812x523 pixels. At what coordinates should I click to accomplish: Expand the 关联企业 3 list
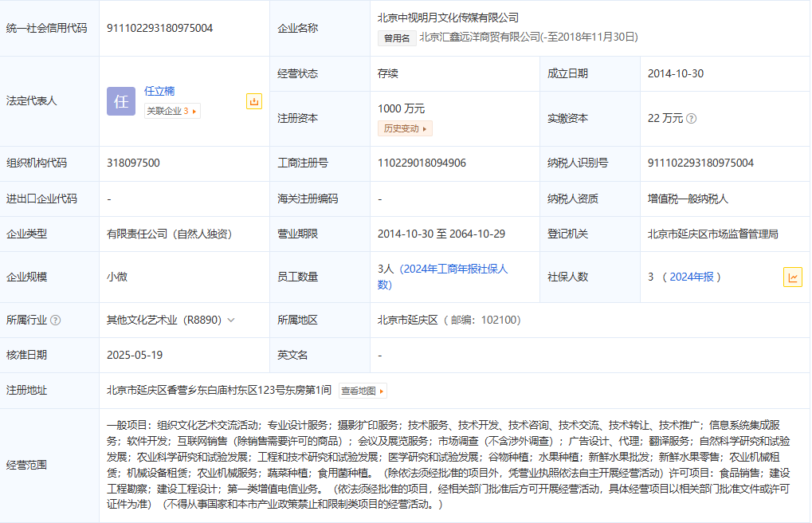pyautogui.click(x=171, y=111)
